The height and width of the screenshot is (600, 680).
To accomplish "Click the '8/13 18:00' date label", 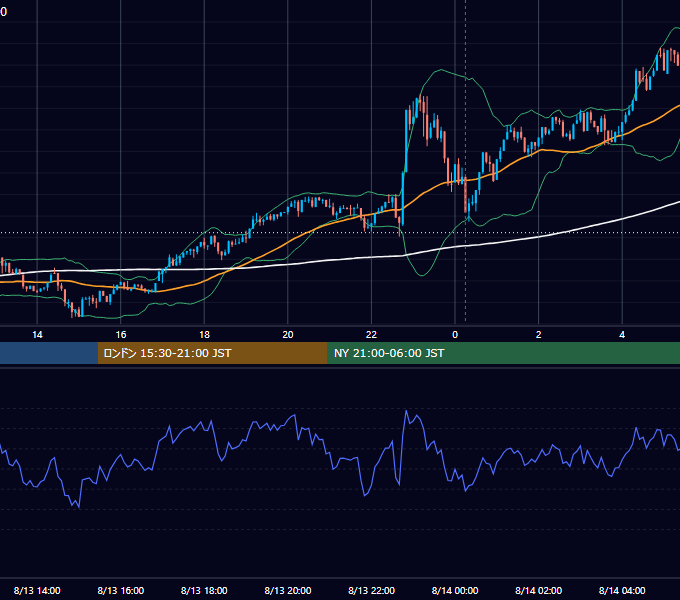I will coord(204,590).
